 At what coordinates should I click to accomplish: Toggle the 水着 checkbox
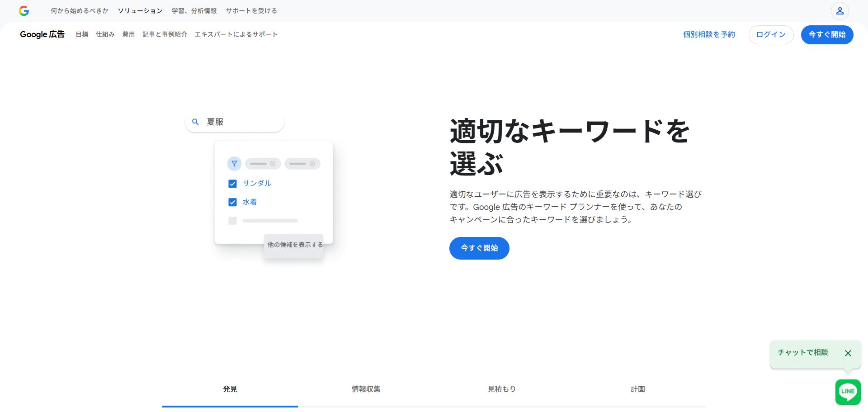pos(232,202)
